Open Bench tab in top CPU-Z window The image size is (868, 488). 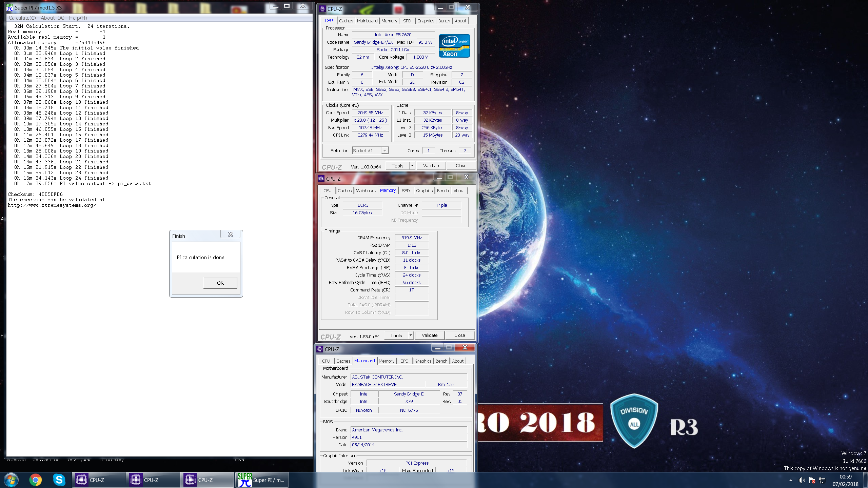pyautogui.click(x=444, y=21)
